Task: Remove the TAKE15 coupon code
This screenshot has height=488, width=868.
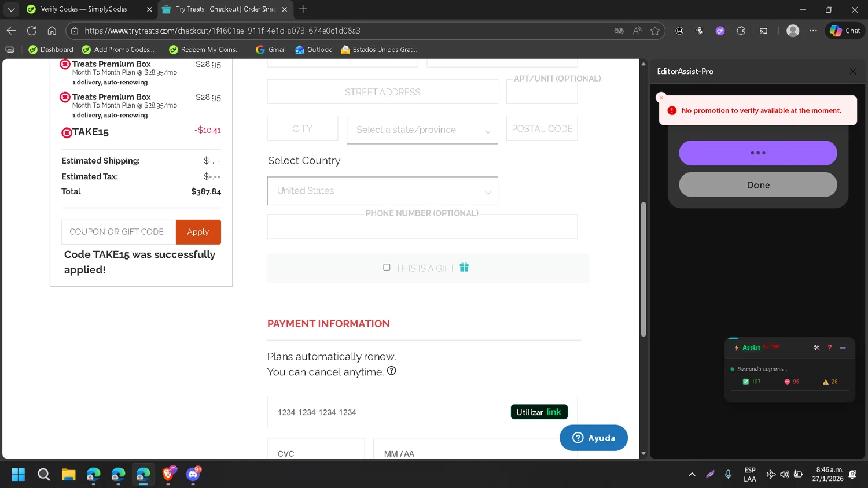Action: pyautogui.click(x=67, y=133)
